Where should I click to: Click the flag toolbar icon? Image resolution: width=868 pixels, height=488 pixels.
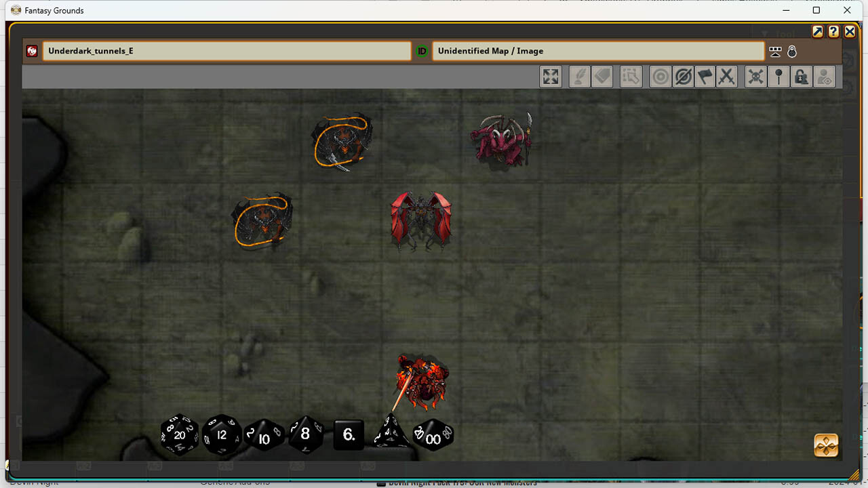coord(705,77)
